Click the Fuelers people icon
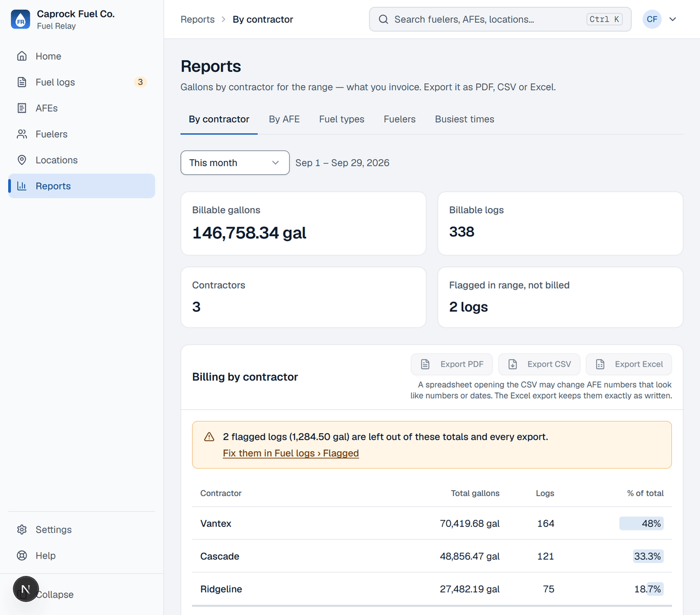 22,134
